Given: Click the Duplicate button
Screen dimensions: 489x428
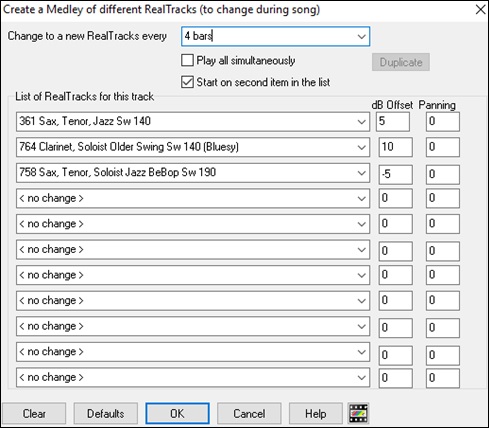Looking at the screenshot, I should (401, 62).
